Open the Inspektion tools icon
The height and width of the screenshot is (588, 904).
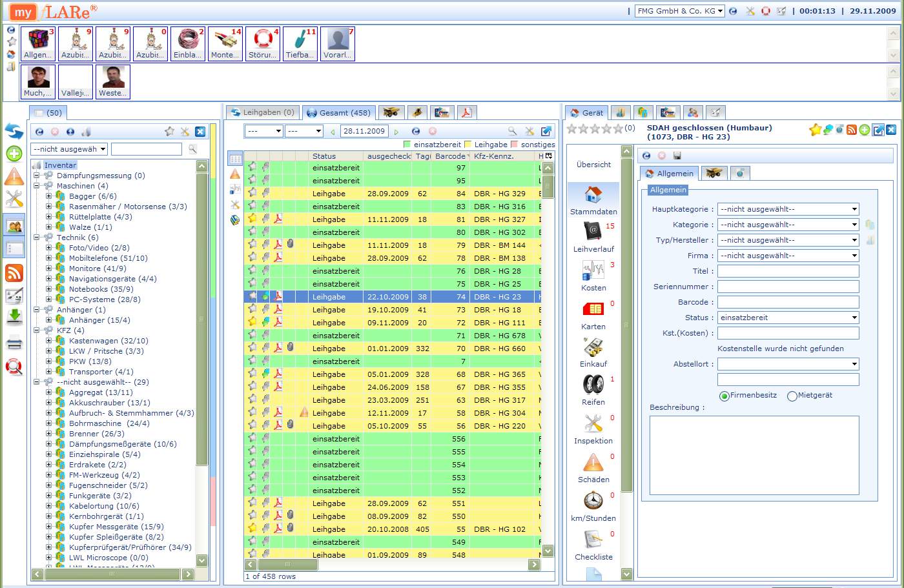coord(593,423)
